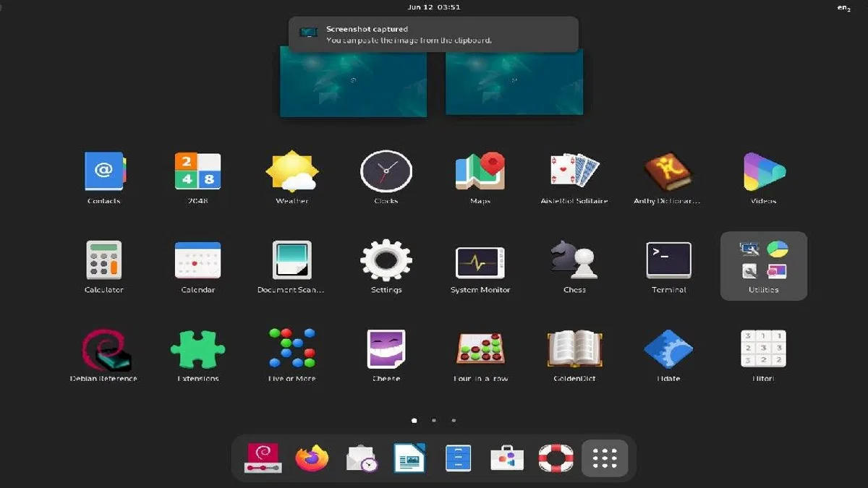Open the Terminal app
The width and height of the screenshot is (868, 488).
668,266
